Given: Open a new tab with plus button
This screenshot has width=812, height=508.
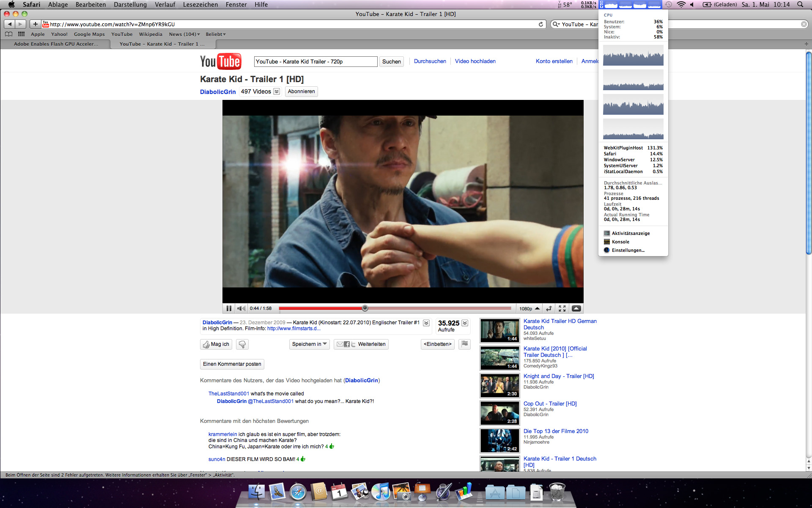Looking at the screenshot, I should pos(806,44).
